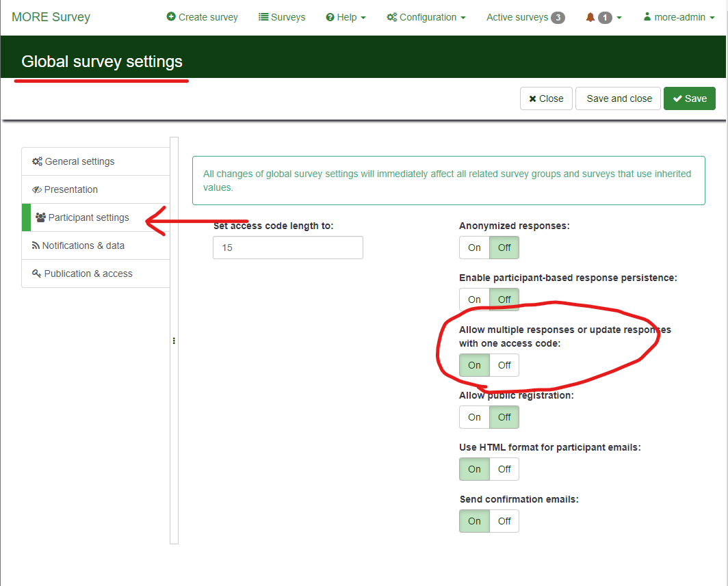Click the 'Set access code length to:' label
This screenshot has width=728, height=586.
click(x=274, y=226)
